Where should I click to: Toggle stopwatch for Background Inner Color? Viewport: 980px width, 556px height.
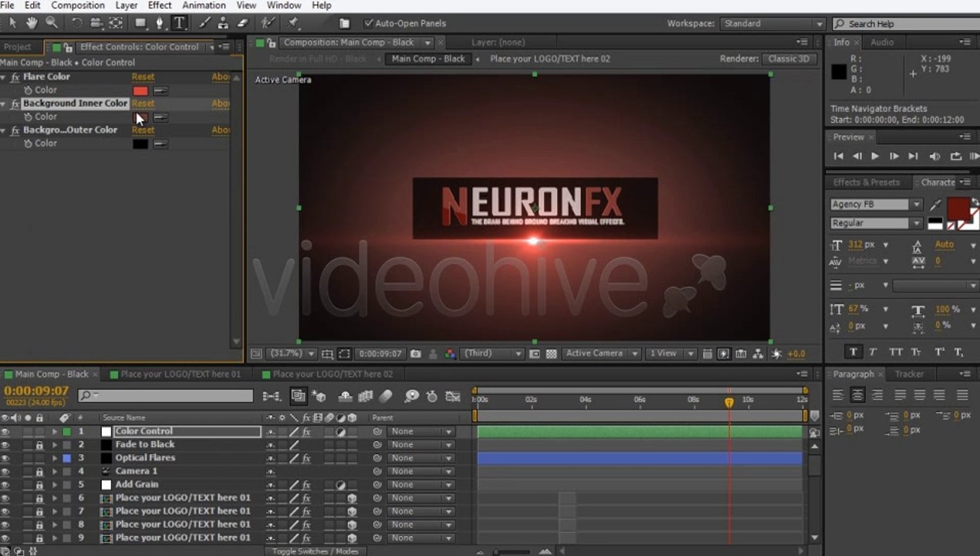(29, 117)
